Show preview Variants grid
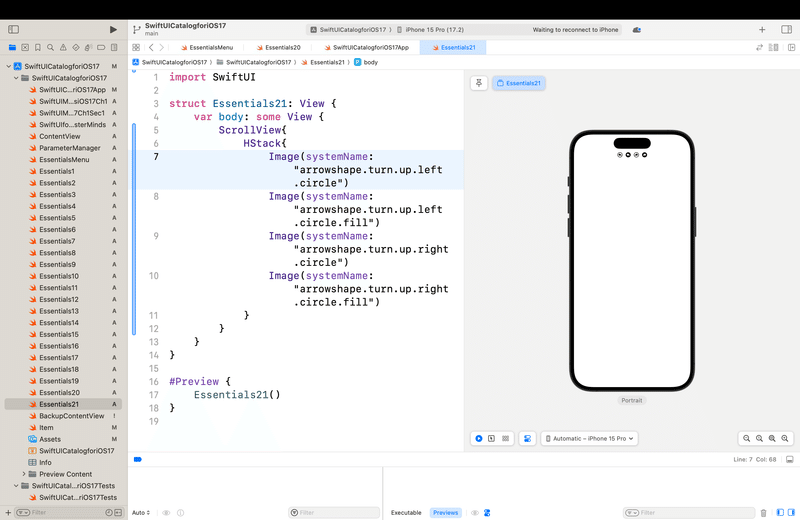The width and height of the screenshot is (800, 520). point(506,438)
